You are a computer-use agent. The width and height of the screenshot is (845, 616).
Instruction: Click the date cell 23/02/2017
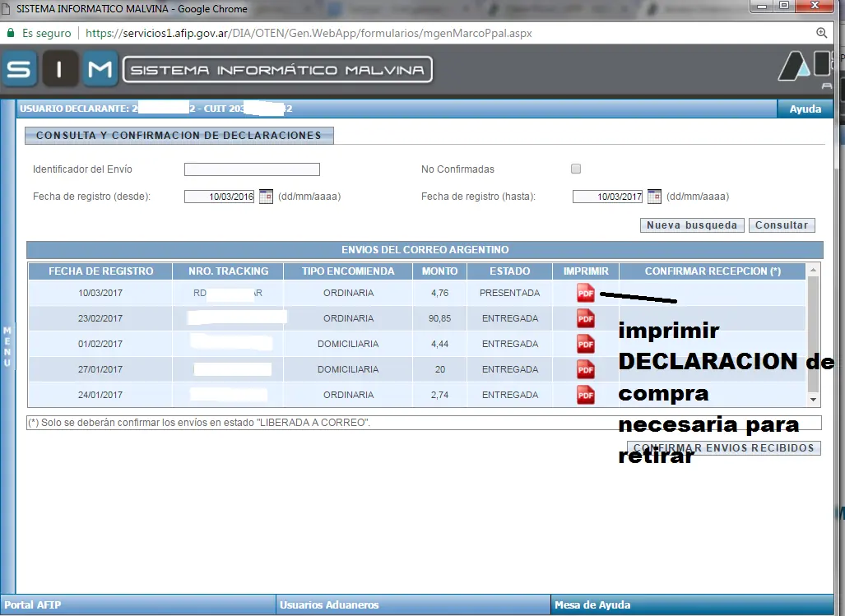pos(100,318)
